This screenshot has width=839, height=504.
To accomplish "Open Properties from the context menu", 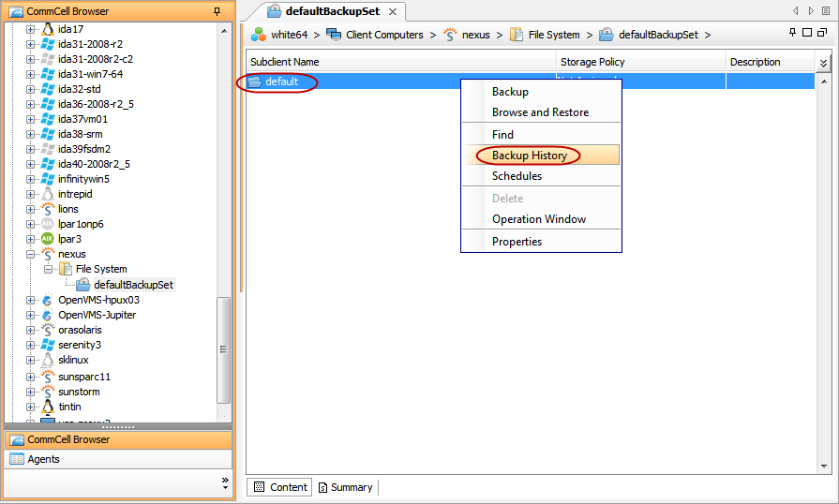I will click(517, 242).
